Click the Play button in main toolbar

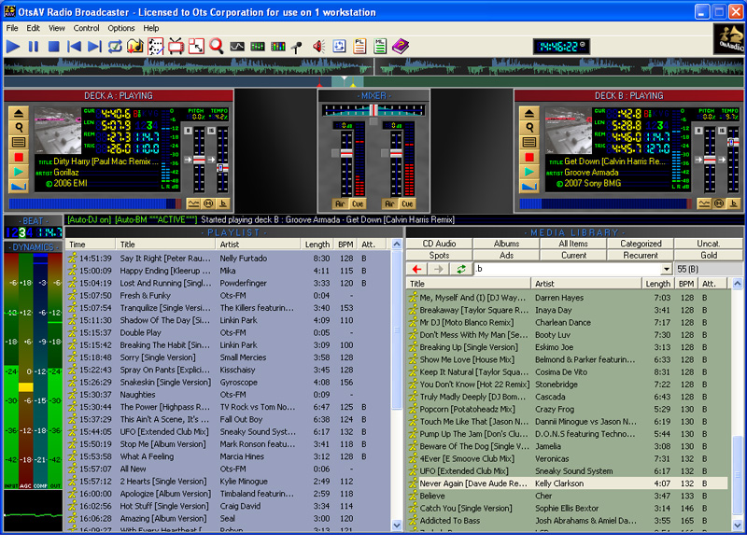13,46
